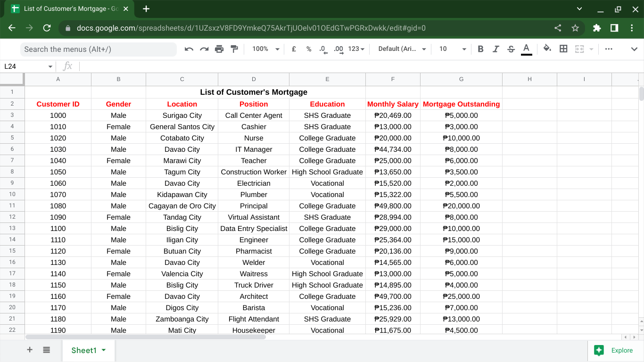Toggle Strikethrough formatting
The height and width of the screenshot is (362, 644).
point(511,49)
